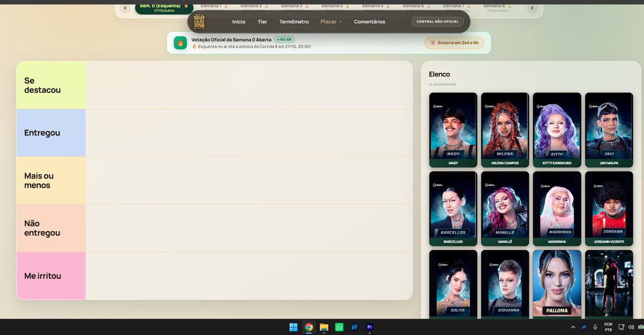Pick the Madrinha cast card

point(557,209)
